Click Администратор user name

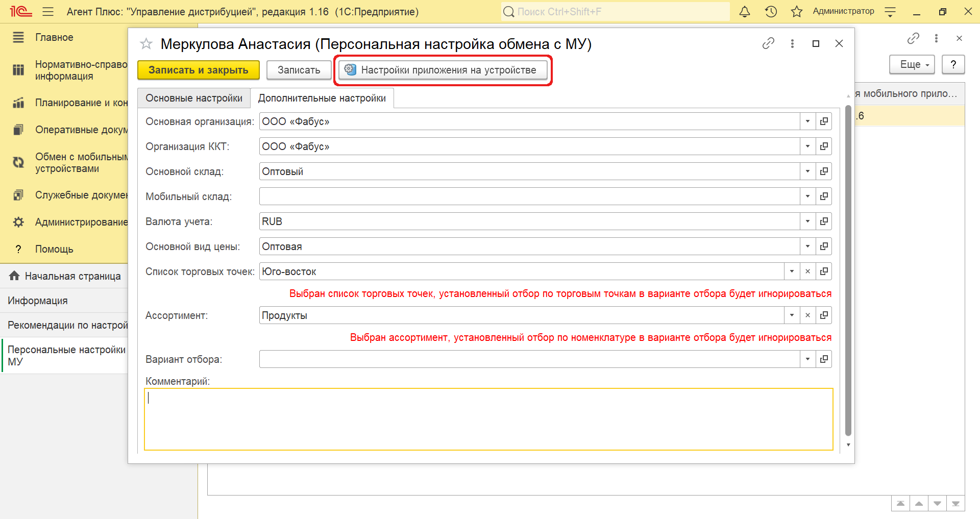(843, 11)
